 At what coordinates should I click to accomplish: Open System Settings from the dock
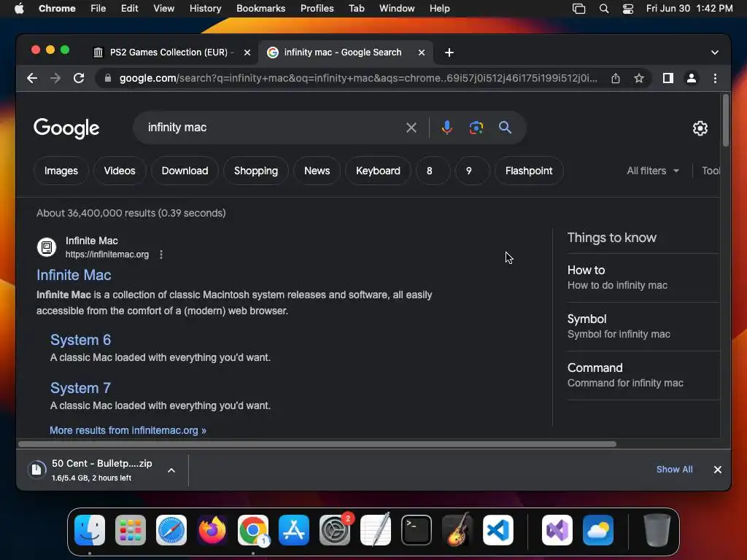334,530
